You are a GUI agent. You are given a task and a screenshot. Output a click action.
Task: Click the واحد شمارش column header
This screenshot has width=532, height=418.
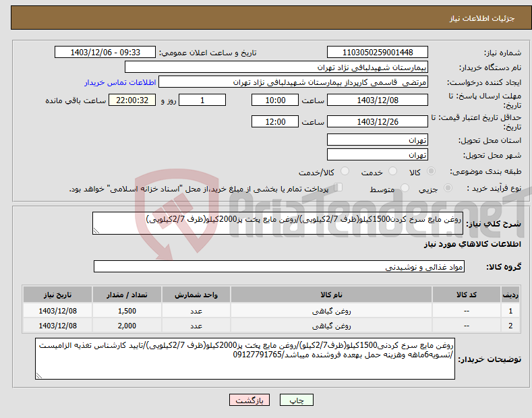point(196,295)
